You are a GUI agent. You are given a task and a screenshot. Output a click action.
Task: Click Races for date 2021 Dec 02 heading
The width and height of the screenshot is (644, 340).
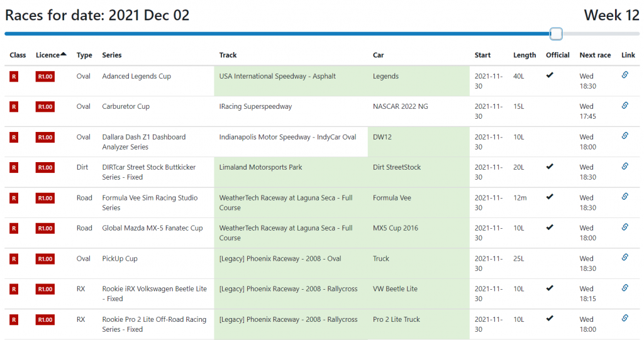tap(97, 15)
